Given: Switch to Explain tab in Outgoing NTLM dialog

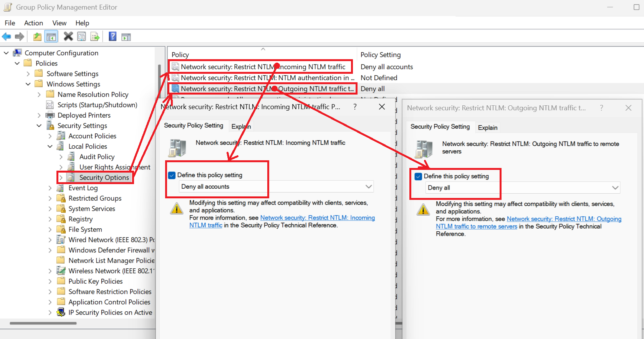Looking at the screenshot, I should click(487, 128).
